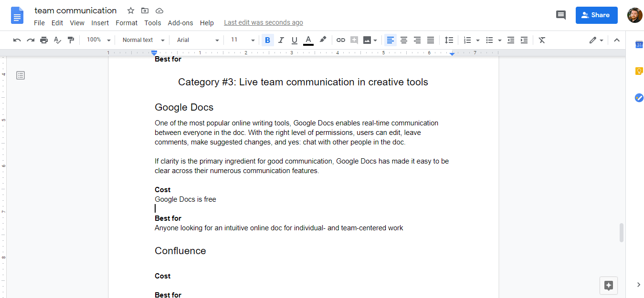Expand the Insert image dropdown arrow

(x=375, y=41)
